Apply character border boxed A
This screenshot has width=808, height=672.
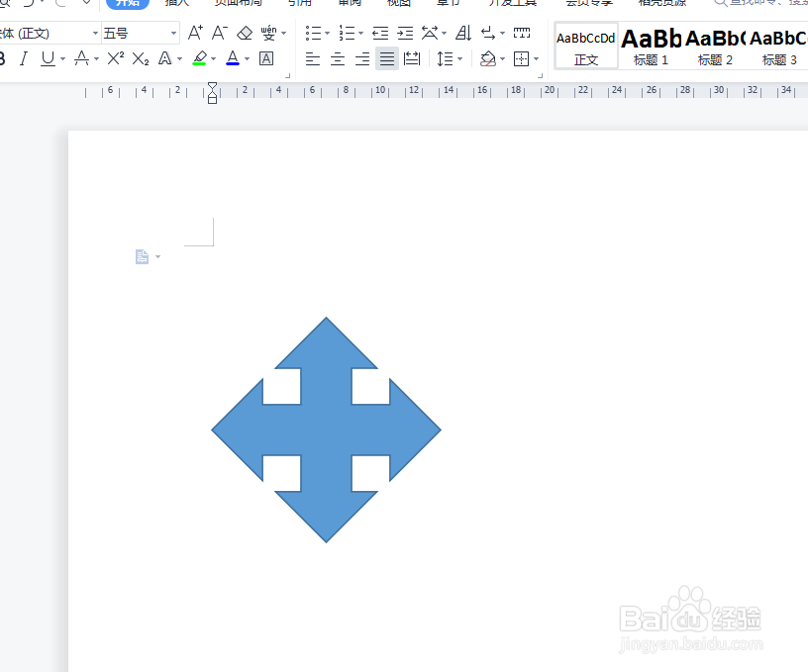pyautogui.click(x=266, y=58)
